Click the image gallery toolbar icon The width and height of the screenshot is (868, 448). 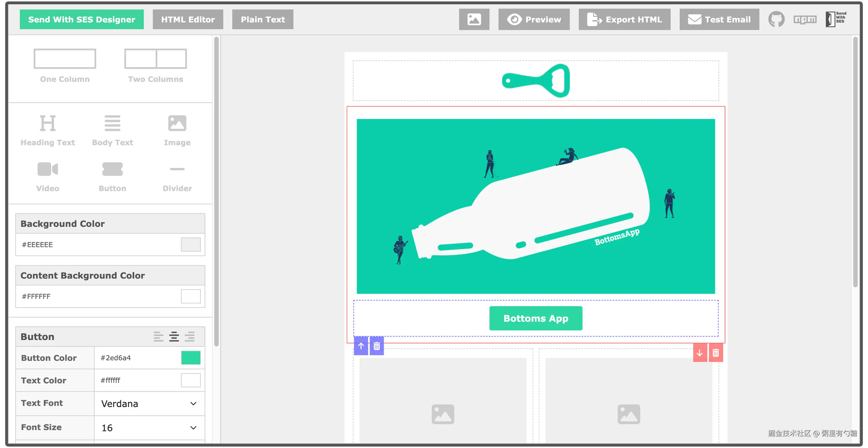coord(474,19)
